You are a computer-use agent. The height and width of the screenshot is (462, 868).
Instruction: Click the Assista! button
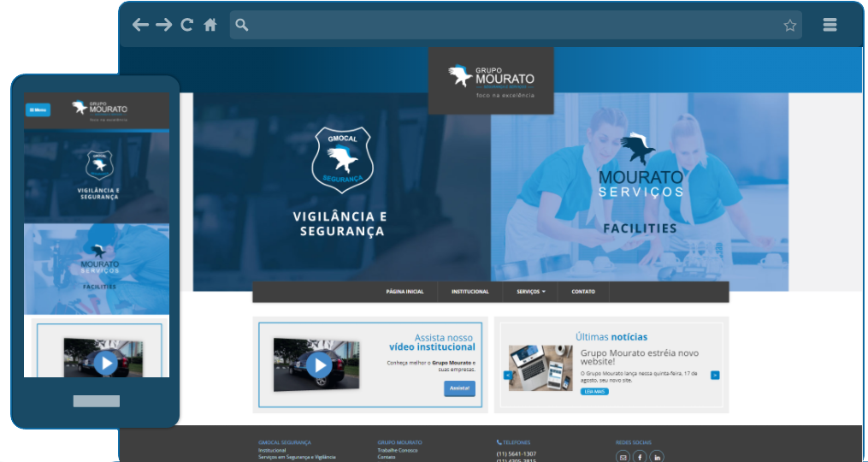click(x=459, y=388)
